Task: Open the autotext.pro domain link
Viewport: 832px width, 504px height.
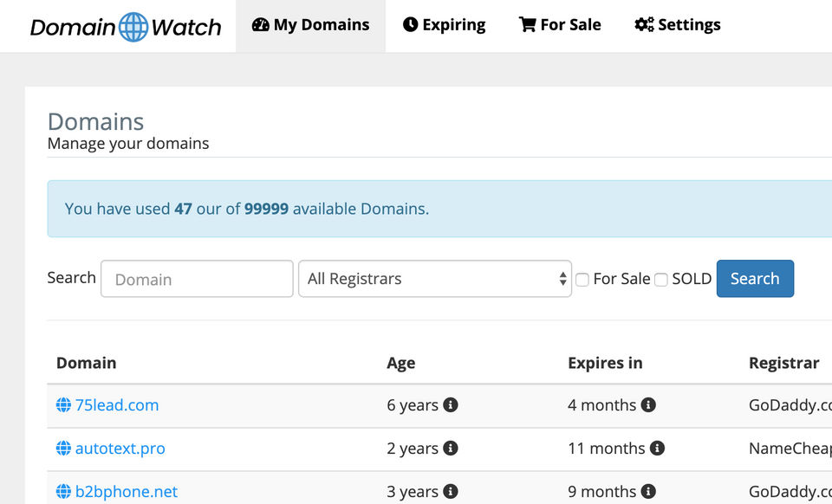Action: click(120, 449)
